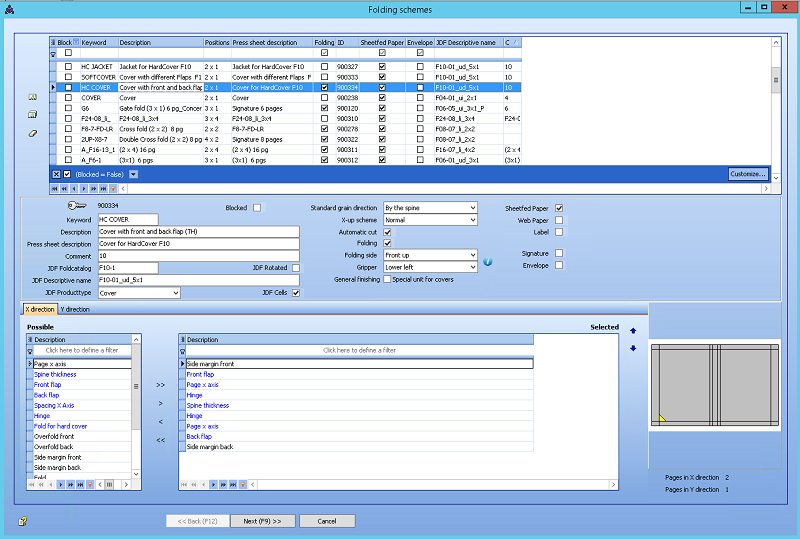Toggle Automatic cut checkbox
The height and width of the screenshot is (539, 800).
[x=387, y=232]
